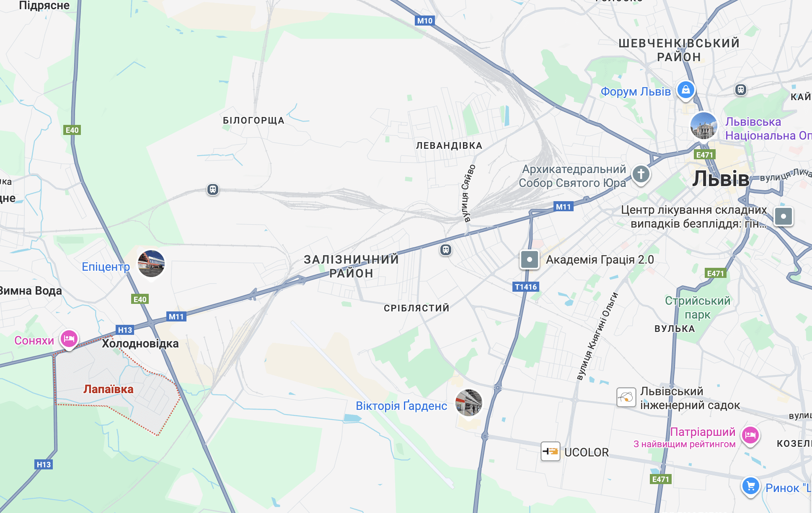Click the Стрийський парк label
This screenshot has height=513, width=812.
click(698, 308)
